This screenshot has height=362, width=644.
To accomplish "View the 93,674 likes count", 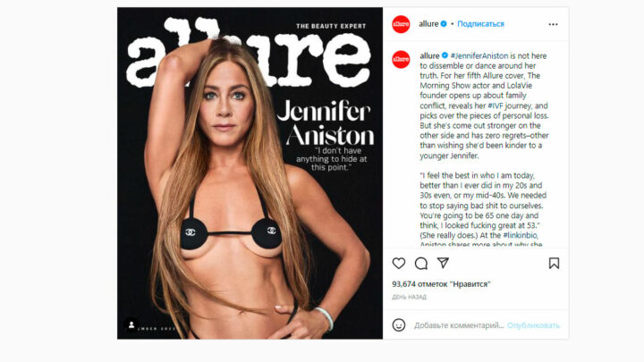I will coord(441,283).
